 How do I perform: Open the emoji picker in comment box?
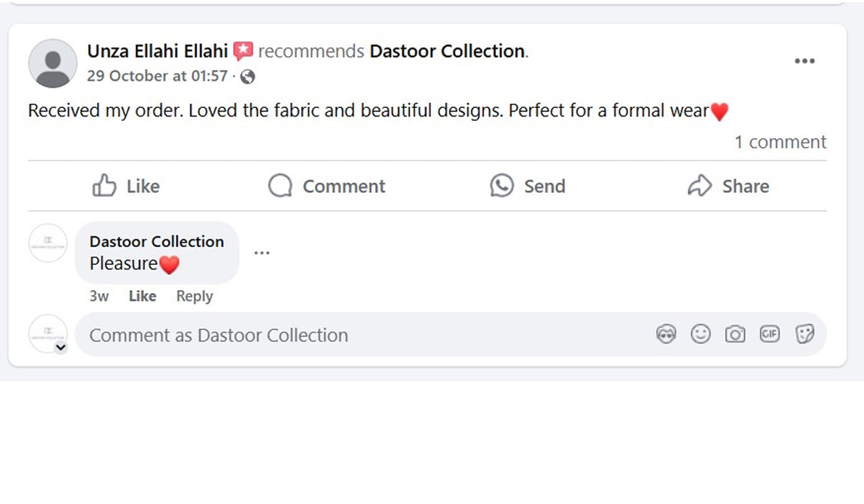tap(701, 334)
